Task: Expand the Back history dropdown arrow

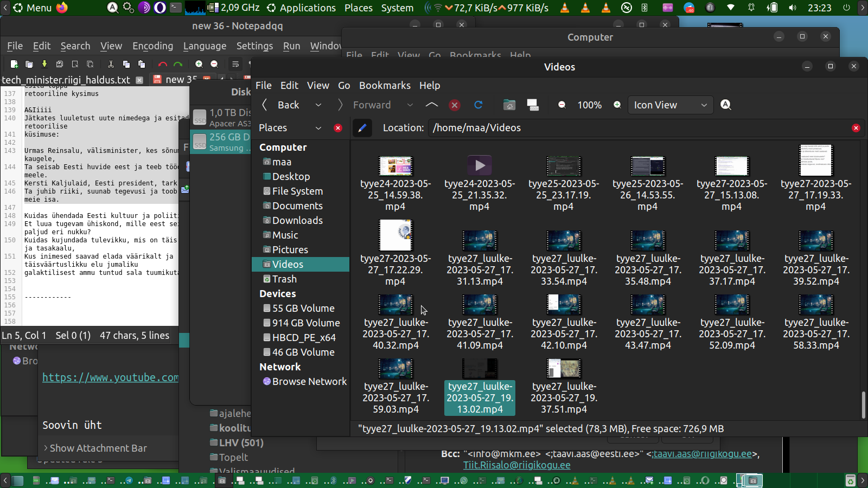Action: click(318, 105)
